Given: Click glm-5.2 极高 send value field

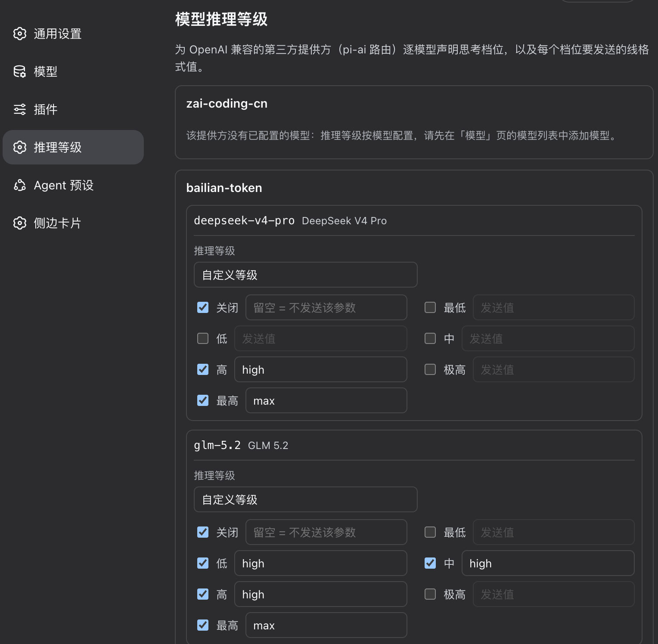Looking at the screenshot, I should (554, 594).
